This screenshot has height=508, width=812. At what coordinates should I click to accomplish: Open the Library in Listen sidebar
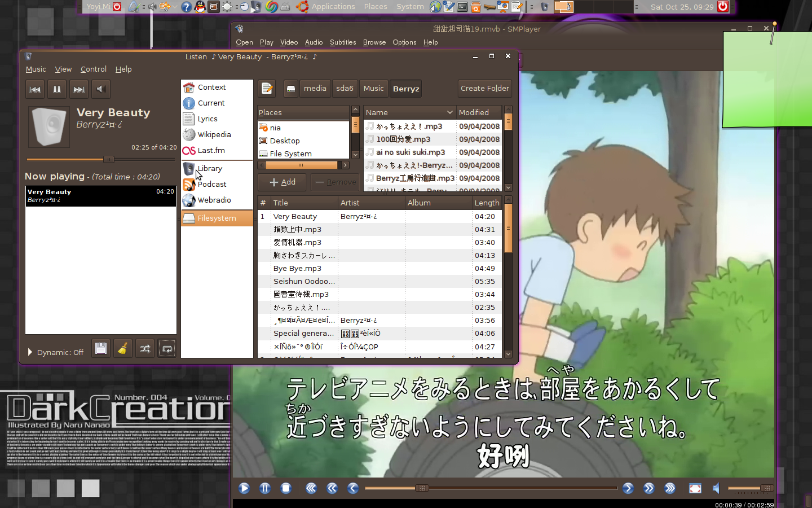coord(217,169)
